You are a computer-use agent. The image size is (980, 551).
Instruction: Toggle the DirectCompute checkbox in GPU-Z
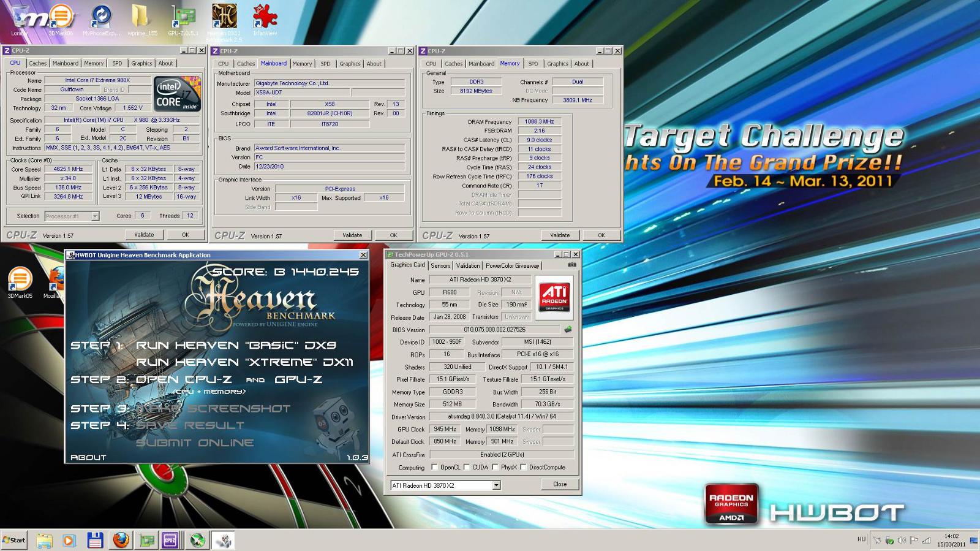(x=523, y=467)
